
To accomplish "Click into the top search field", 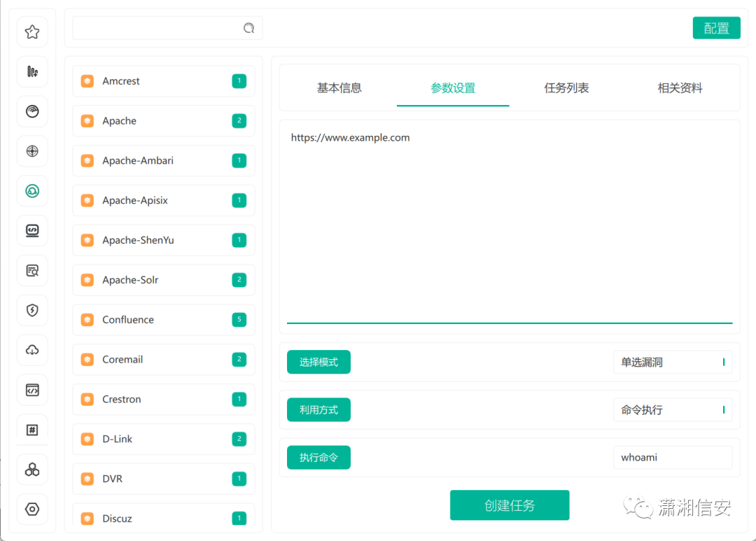I will [x=167, y=28].
